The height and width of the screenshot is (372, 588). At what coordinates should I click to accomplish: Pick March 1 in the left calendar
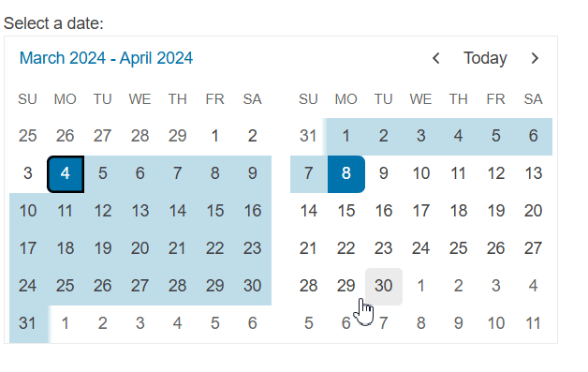pyautogui.click(x=214, y=137)
